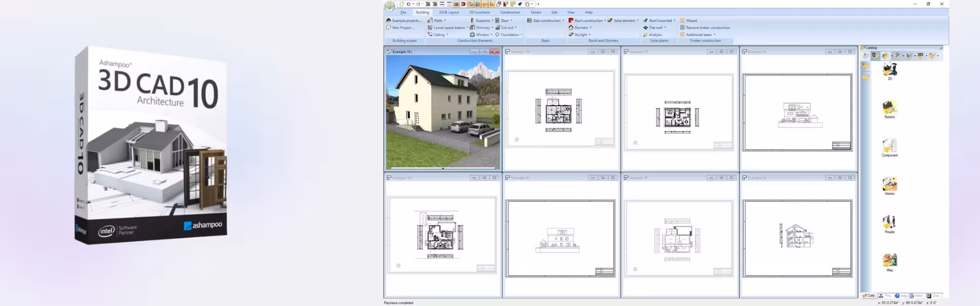The image size is (980, 306).
Task: Open the Help ribbon tab
Action: 589,12
